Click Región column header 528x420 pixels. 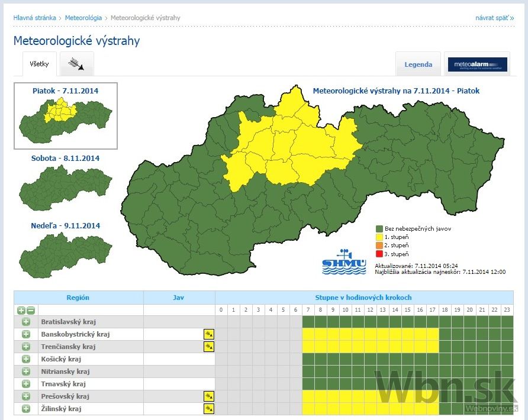tap(78, 298)
